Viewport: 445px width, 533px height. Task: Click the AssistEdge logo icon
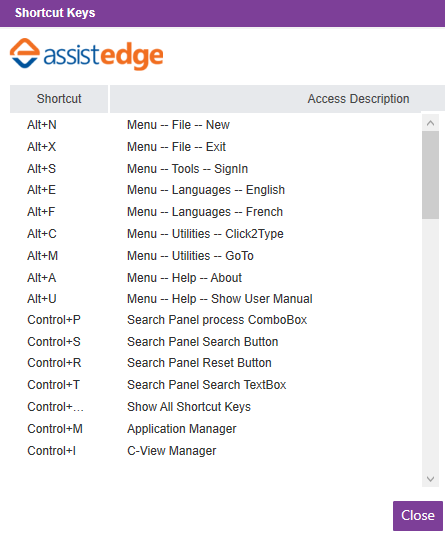point(25,53)
